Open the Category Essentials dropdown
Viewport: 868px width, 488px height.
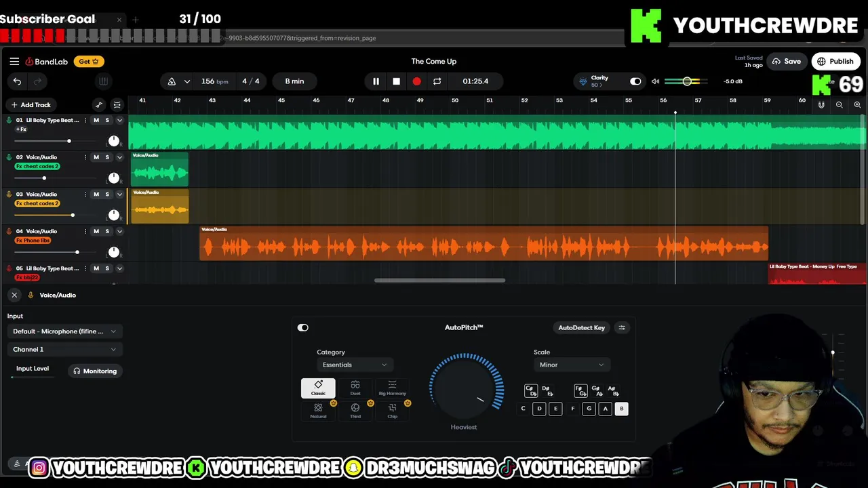coord(354,365)
